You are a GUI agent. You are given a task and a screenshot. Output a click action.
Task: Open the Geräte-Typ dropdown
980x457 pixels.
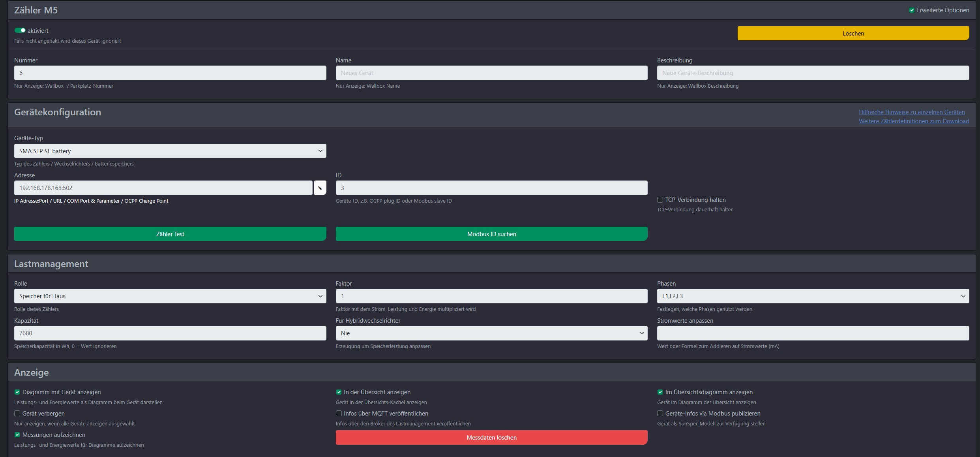click(x=170, y=151)
